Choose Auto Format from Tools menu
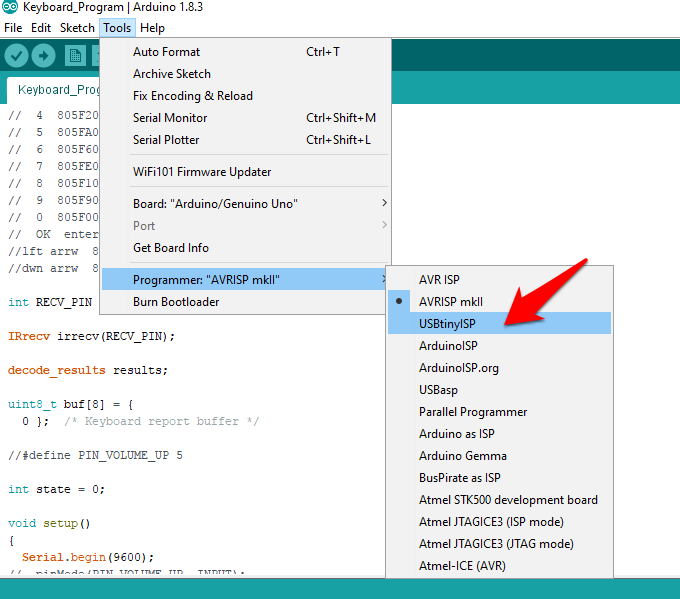 pos(245,52)
